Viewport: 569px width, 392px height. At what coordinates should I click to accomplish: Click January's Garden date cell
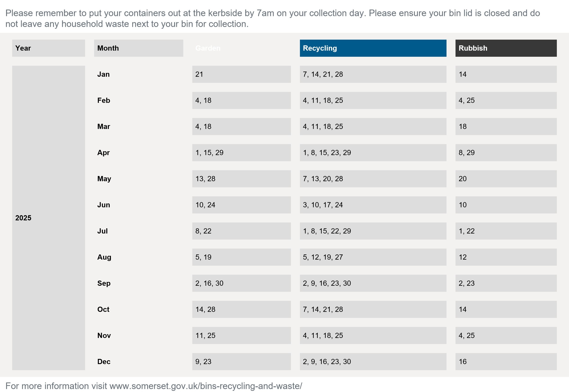[x=241, y=74]
